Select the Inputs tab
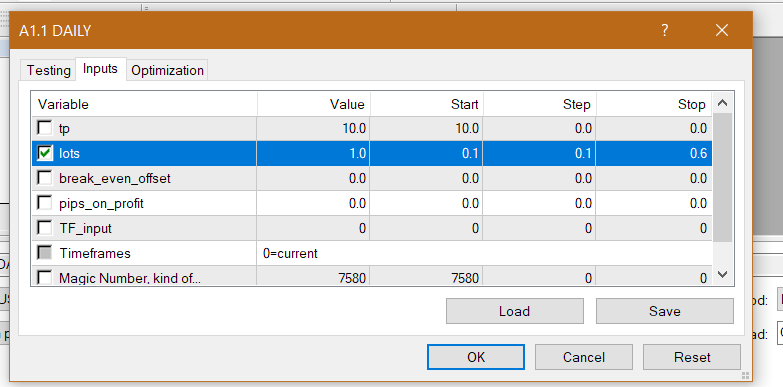This screenshot has width=783, height=387. click(100, 68)
